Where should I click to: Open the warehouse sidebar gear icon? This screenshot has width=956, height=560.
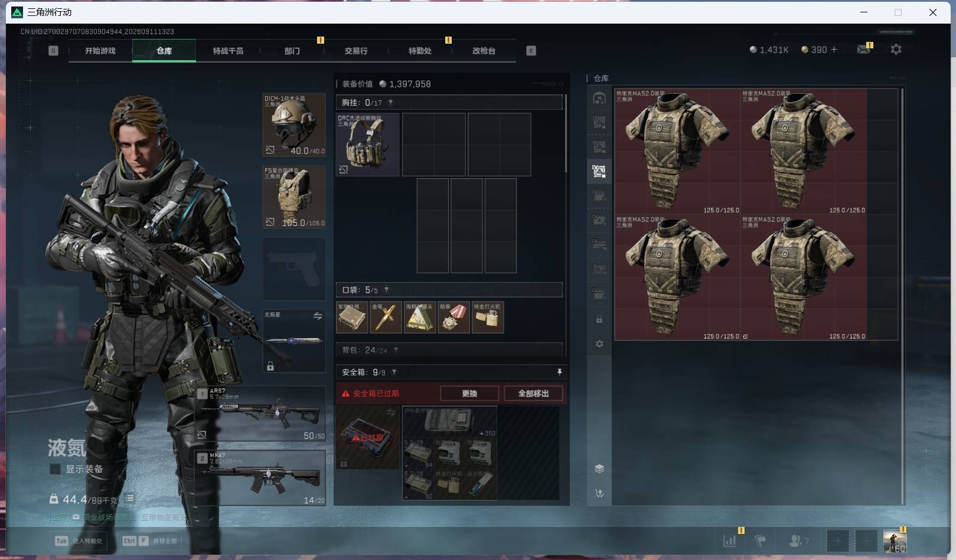click(599, 343)
